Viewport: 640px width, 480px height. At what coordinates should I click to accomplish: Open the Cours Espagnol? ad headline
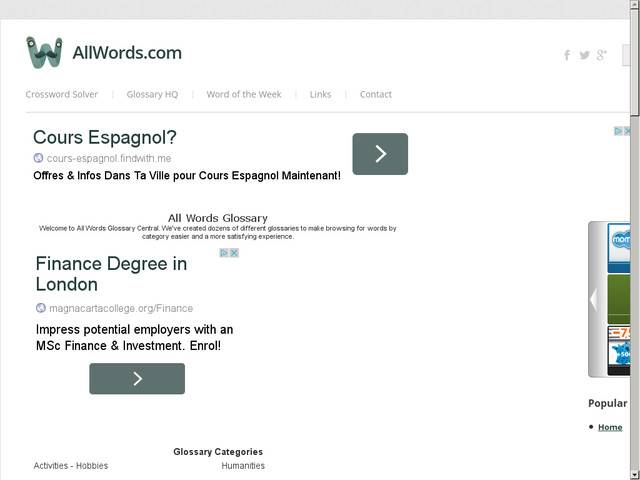(x=105, y=137)
